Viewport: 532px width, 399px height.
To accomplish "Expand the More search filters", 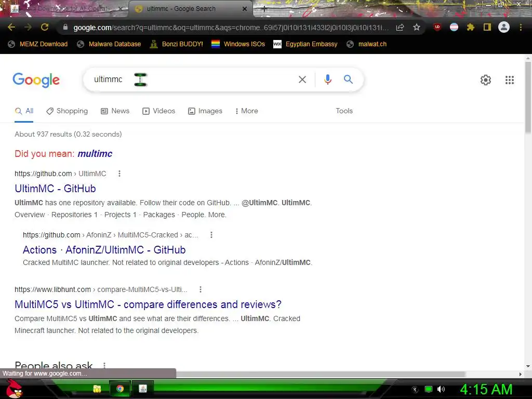I will [247, 111].
